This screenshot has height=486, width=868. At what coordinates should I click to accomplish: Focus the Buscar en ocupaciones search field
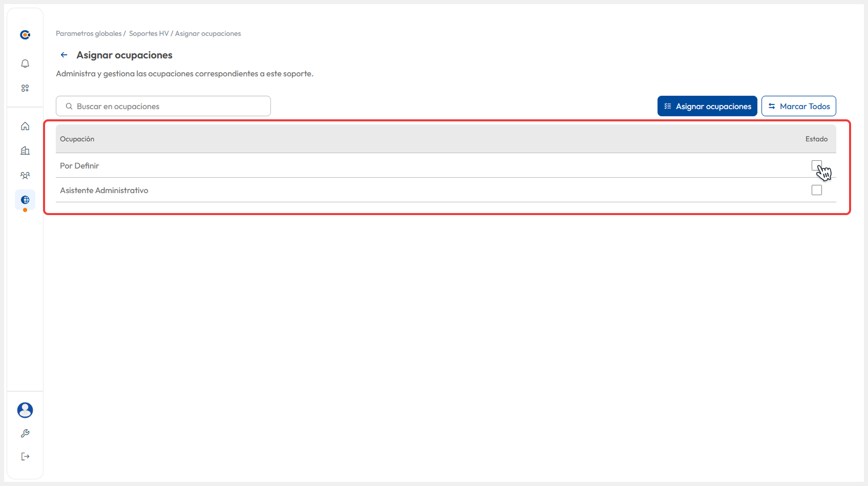(169, 106)
